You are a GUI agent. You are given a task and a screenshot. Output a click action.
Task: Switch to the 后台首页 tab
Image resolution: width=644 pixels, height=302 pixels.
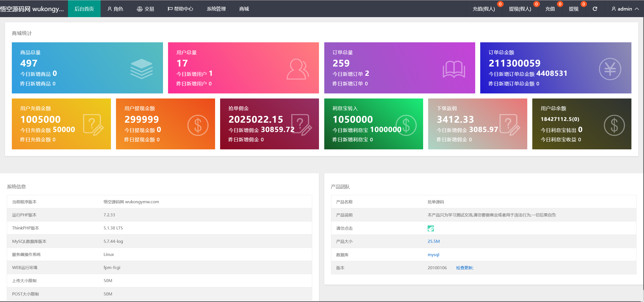coord(84,9)
